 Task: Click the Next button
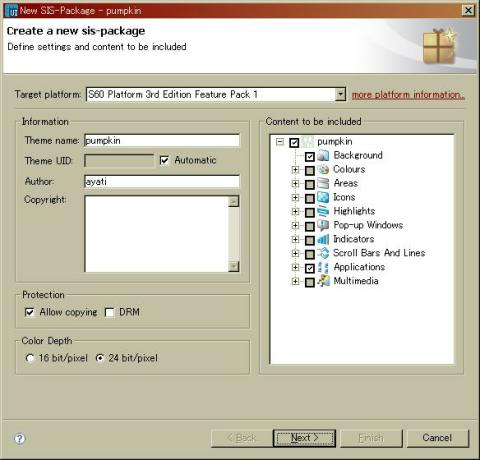[304, 438]
